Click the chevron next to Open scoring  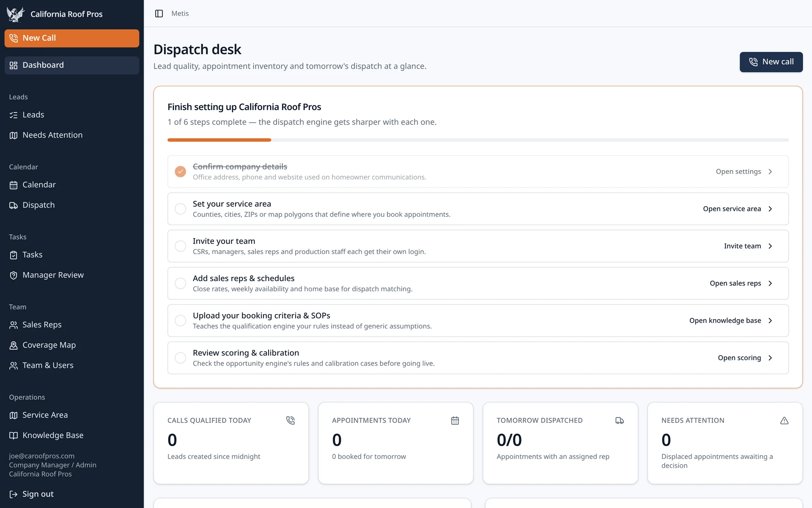770,358
